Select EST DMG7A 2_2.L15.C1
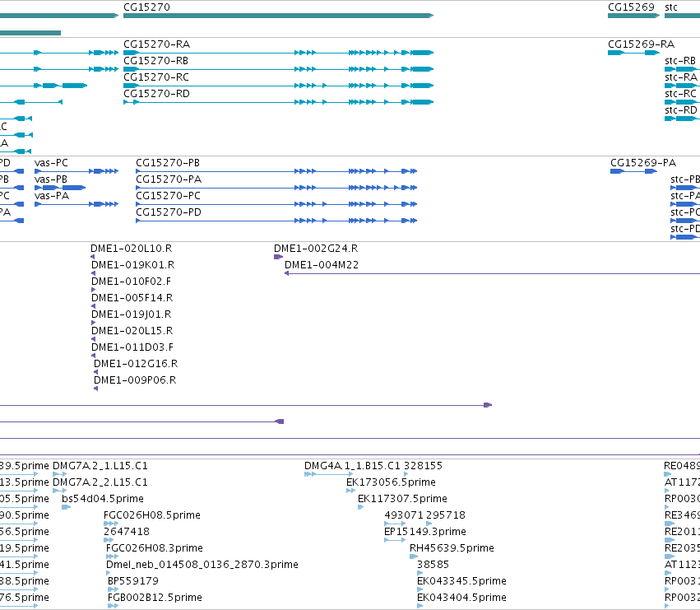This screenshot has width=700, height=610. point(100,482)
